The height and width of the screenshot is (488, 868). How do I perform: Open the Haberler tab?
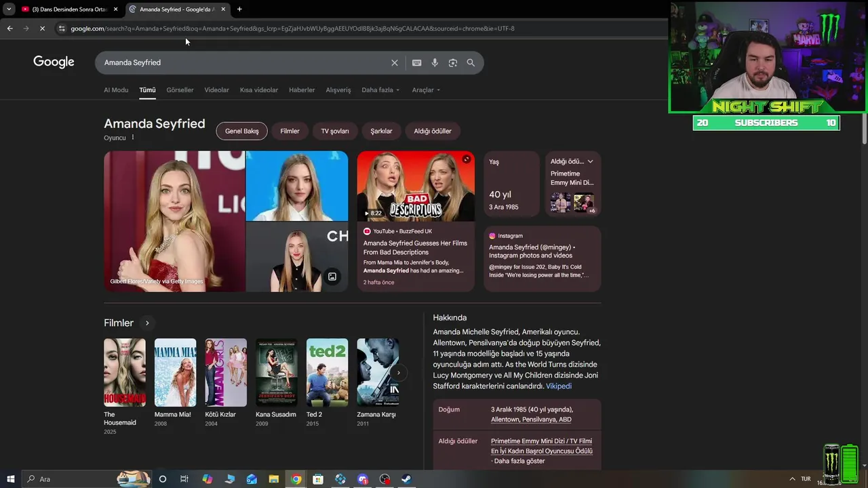click(x=302, y=89)
